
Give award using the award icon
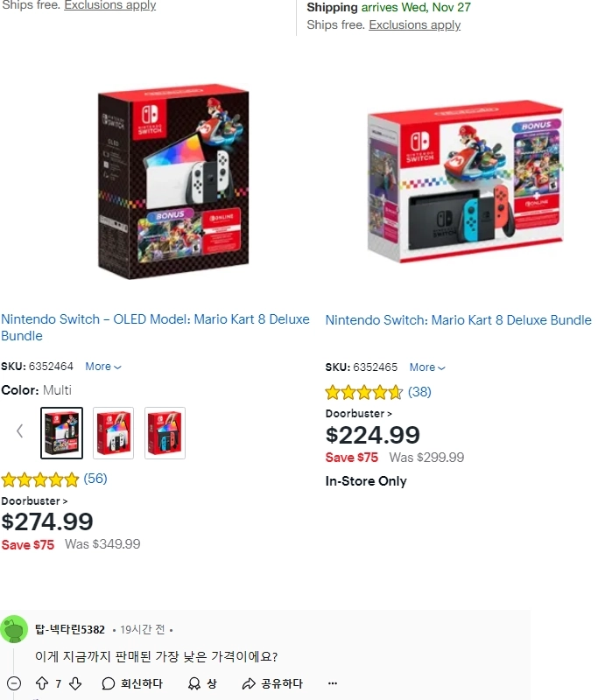click(x=194, y=683)
